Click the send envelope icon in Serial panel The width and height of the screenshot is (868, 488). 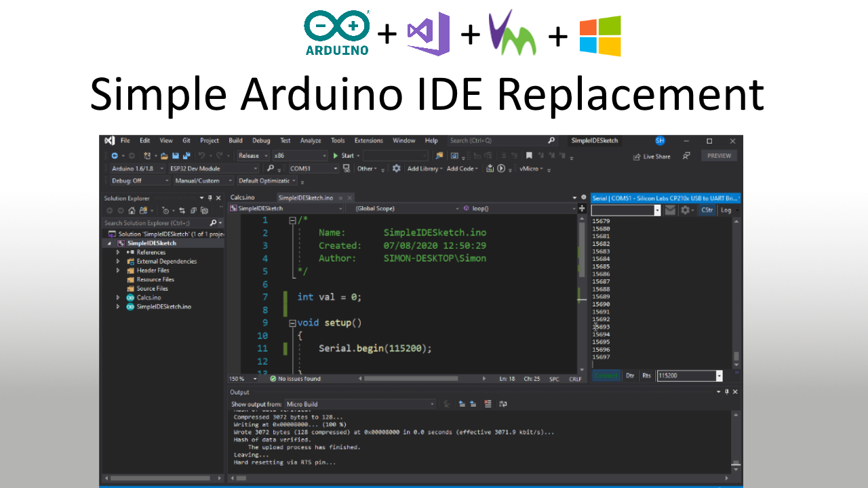[x=670, y=210]
